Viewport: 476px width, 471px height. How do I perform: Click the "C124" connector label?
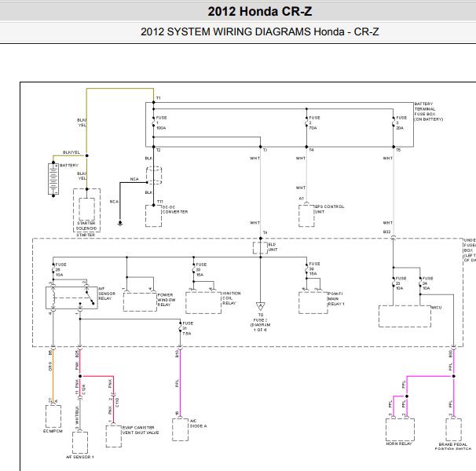click(84, 389)
